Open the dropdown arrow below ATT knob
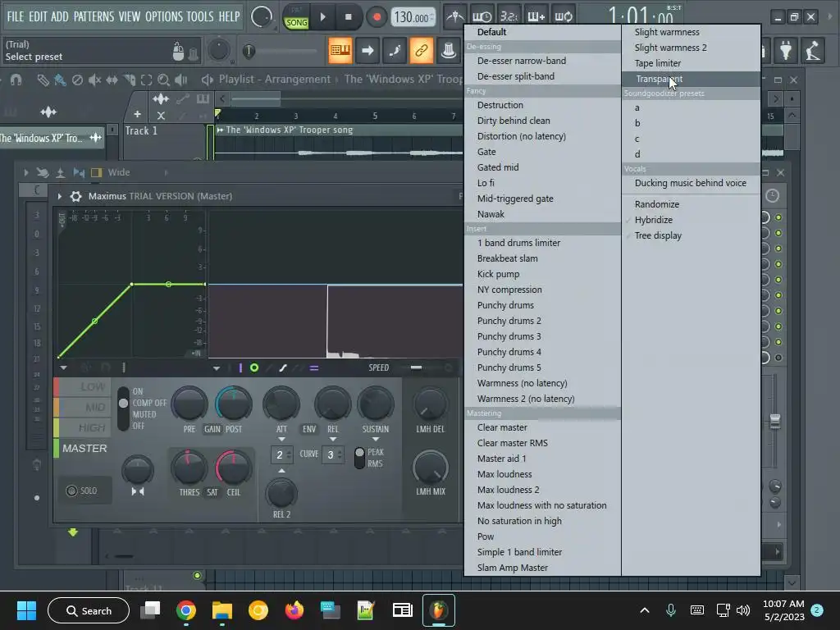 281,440
